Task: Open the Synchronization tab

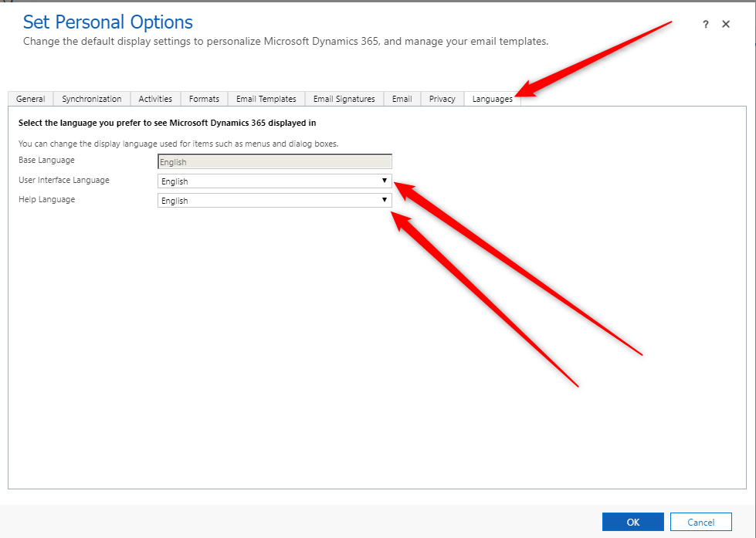Action: point(92,99)
